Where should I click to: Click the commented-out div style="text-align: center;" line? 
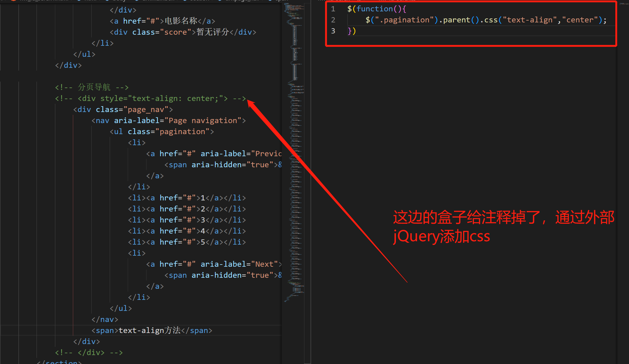tap(150, 98)
